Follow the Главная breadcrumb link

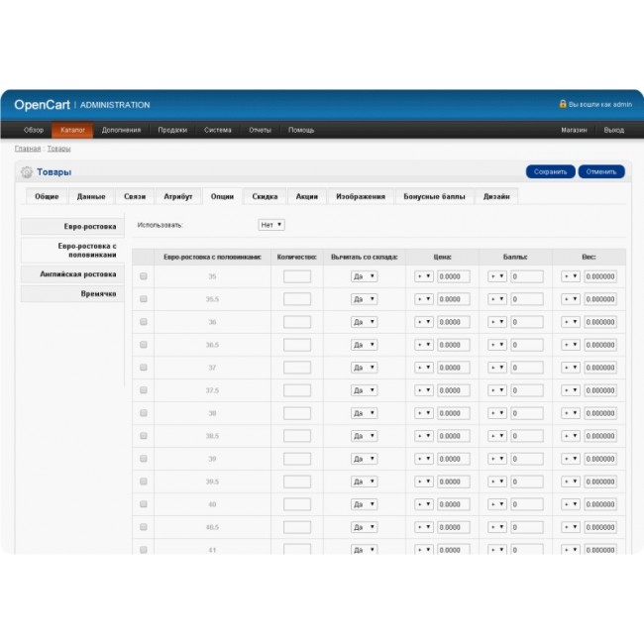pos(27,149)
